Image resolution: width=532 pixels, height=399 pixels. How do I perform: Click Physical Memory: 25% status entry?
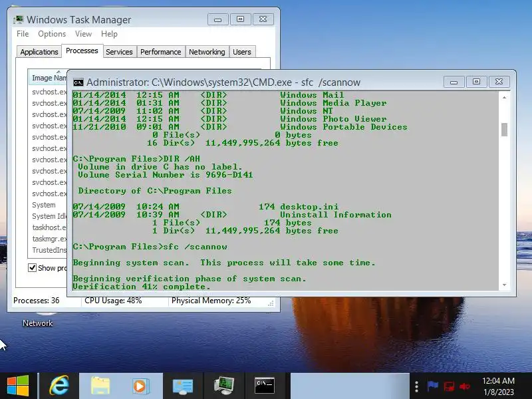tap(211, 301)
